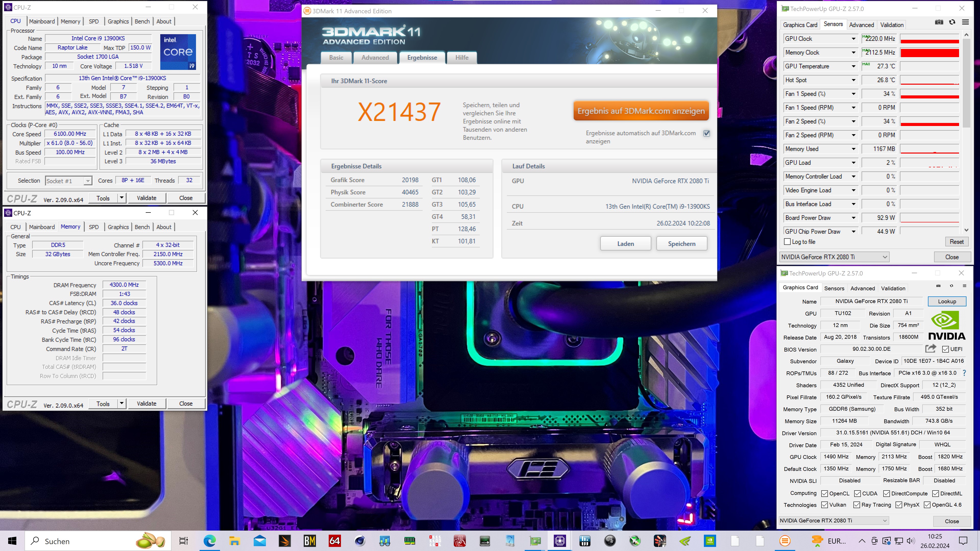
Task: Click the Reset button in GPU-Z Sensors
Action: 957,242
